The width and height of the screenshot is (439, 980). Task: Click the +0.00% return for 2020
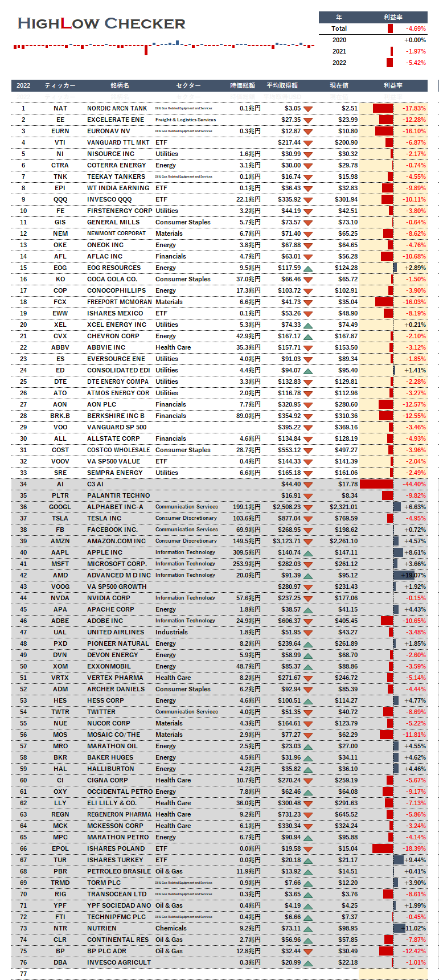point(415,40)
